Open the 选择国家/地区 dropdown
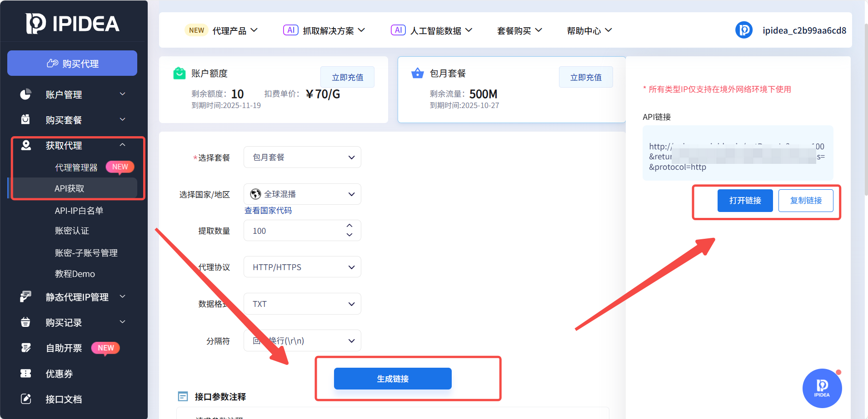Image resolution: width=868 pixels, height=419 pixels. [x=302, y=194]
